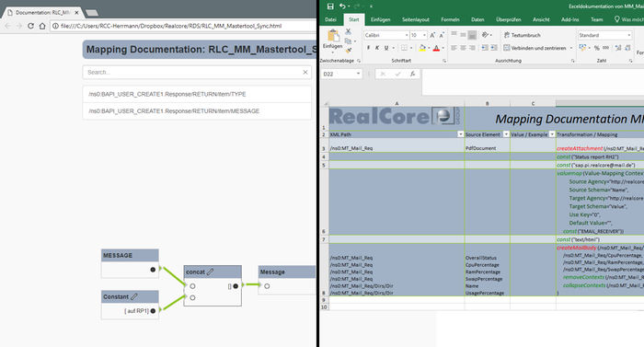Decrease indent in Ausrichtung group

coord(485,48)
